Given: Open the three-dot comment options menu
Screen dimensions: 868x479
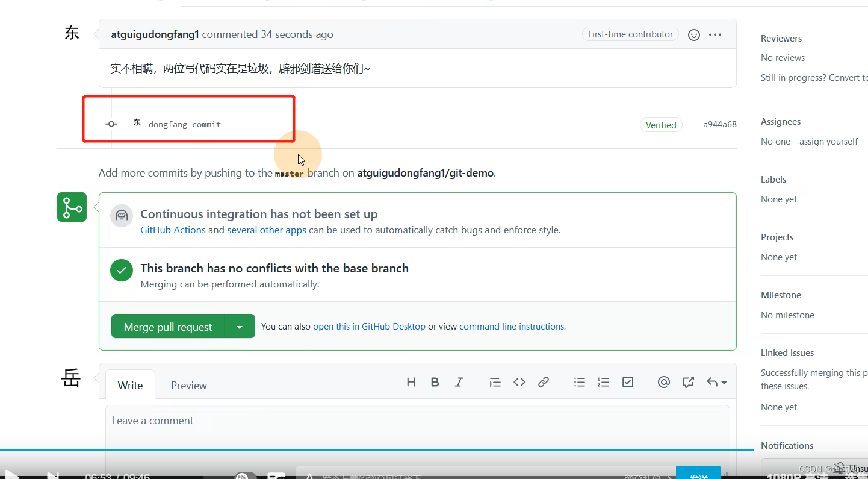Looking at the screenshot, I should click(x=715, y=34).
